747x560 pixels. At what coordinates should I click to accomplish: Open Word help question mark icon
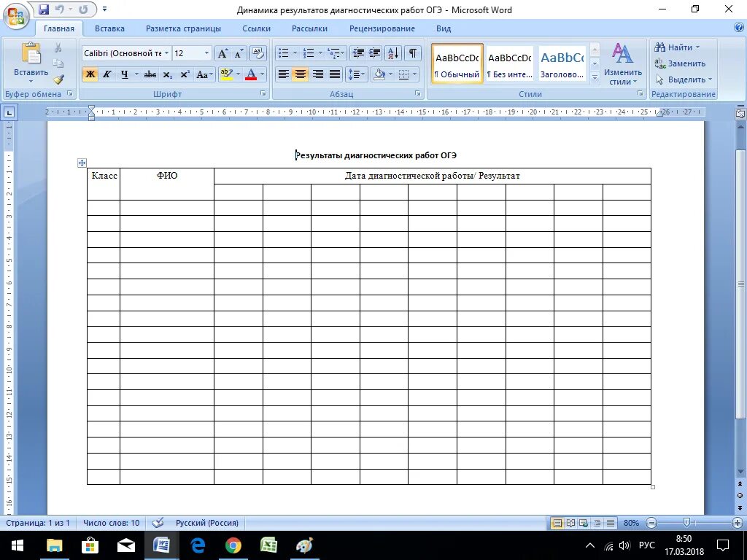coord(738,28)
